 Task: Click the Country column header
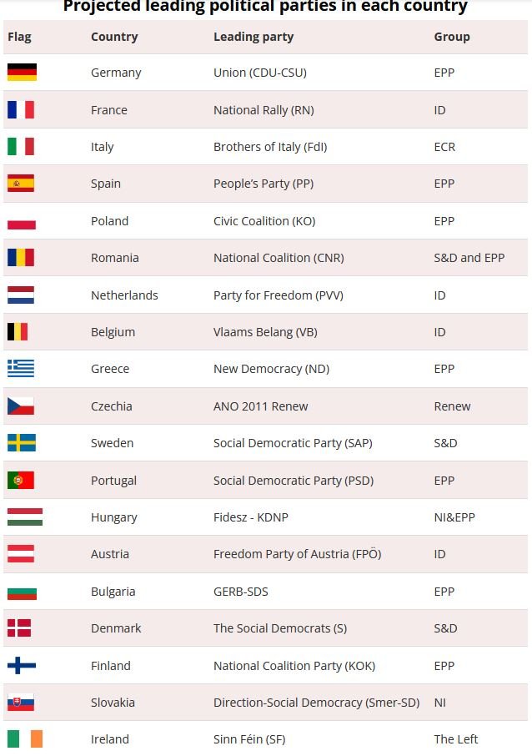(114, 37)
